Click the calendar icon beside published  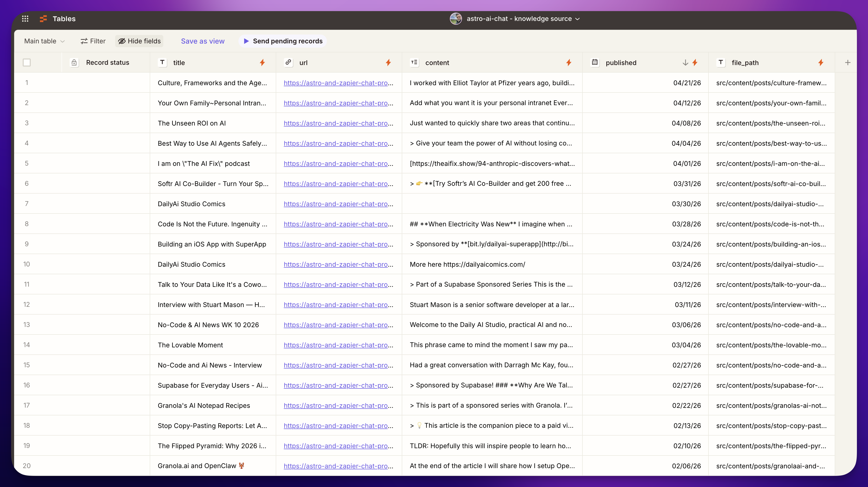coord(595,63)
